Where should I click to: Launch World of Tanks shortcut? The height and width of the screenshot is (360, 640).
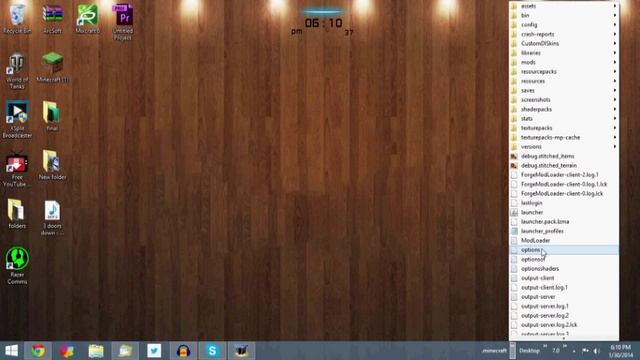pos(17,71)
